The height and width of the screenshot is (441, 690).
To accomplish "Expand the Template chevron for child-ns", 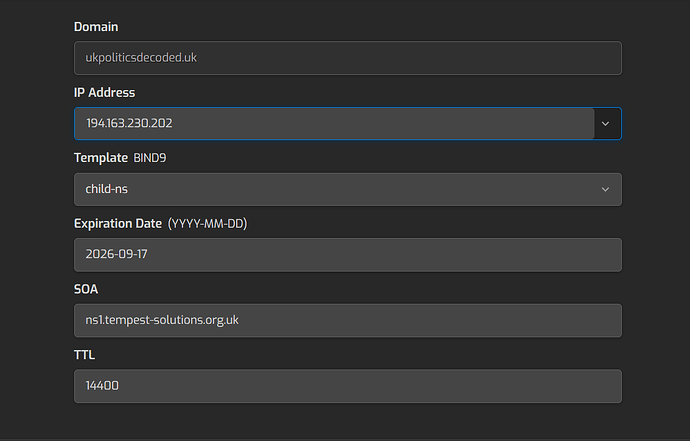I will click(x=604, y=189).
